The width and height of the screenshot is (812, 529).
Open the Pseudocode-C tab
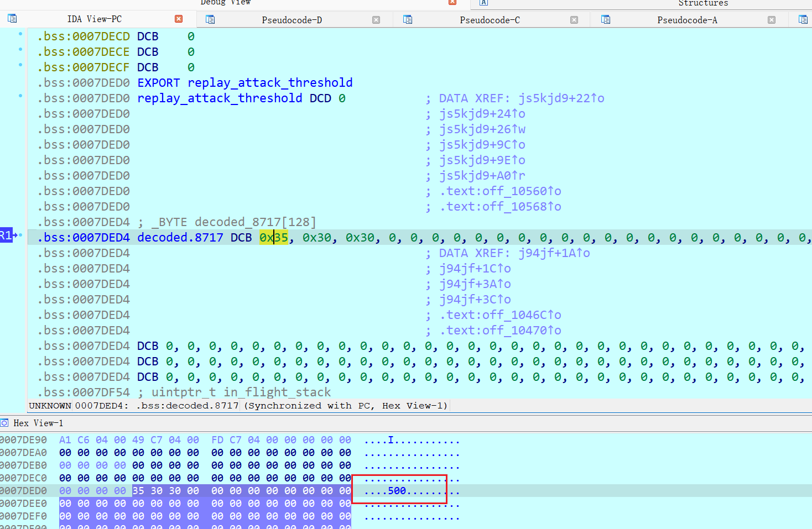click(x=490, y=20)
